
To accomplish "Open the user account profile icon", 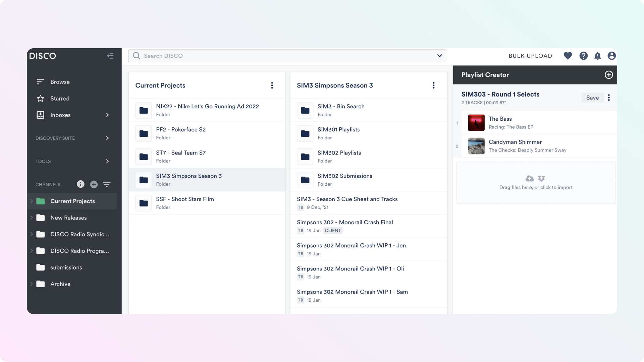I will [611, 56].
